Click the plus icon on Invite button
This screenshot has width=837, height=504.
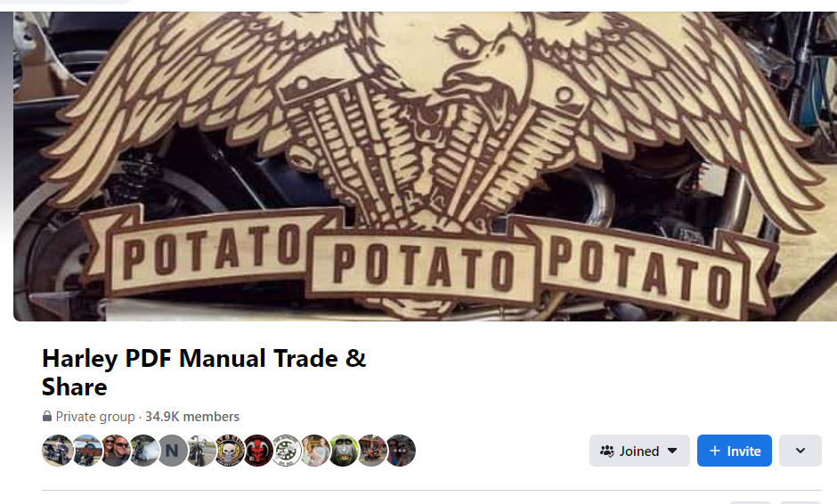[x=715, y=451]
